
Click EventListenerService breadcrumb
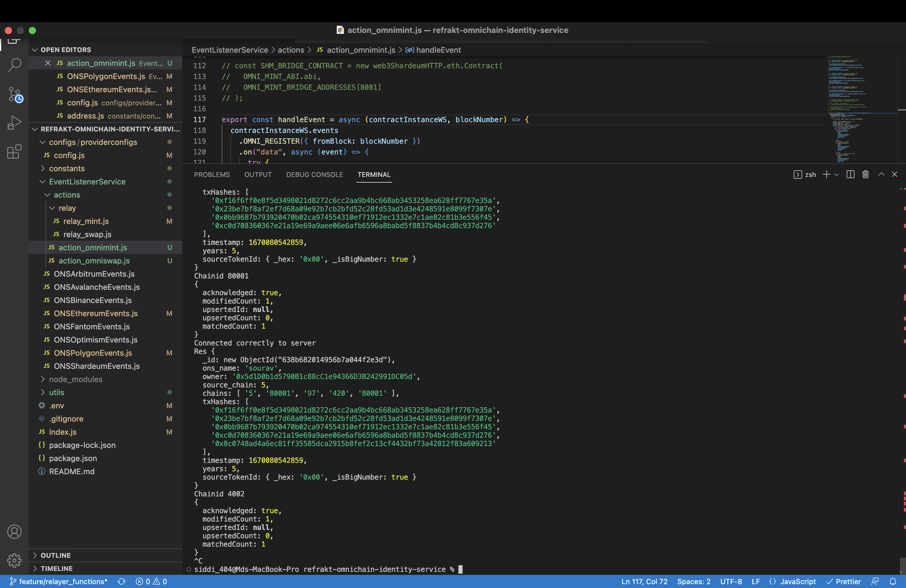coord(229,50)
